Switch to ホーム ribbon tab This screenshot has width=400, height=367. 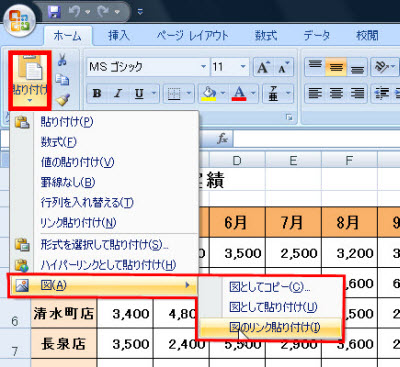point(68,36)
